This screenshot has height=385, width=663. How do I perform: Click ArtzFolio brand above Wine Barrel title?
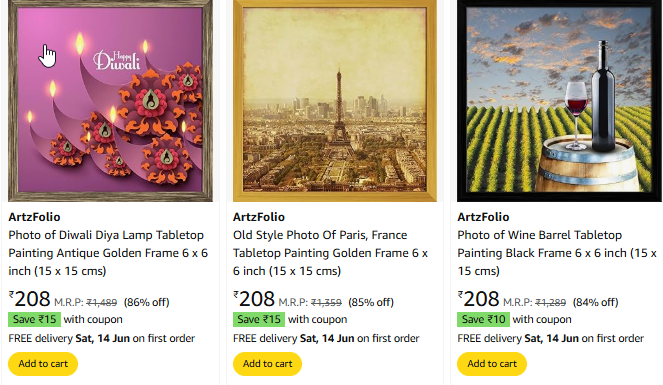tap(483, 217)
